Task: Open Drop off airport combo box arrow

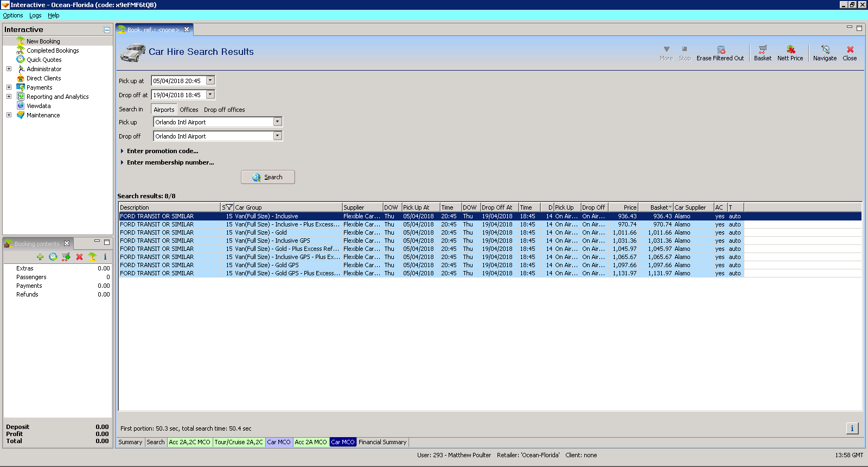Action: tap(277, 136)
